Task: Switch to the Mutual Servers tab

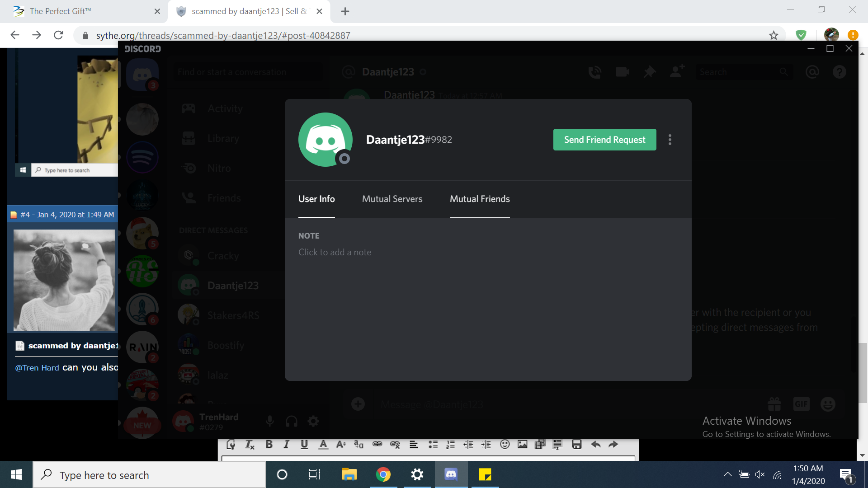Action: pyautogui.click(x=392, y=199)
